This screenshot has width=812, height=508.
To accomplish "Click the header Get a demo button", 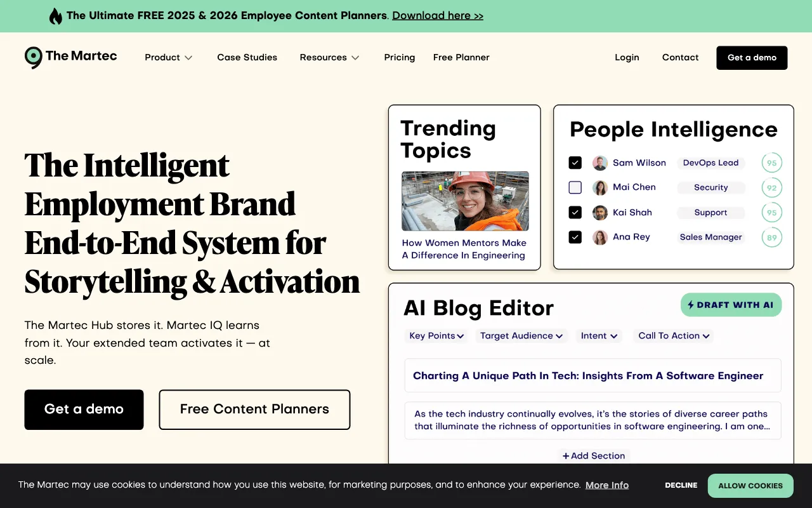I will [752, 58].
